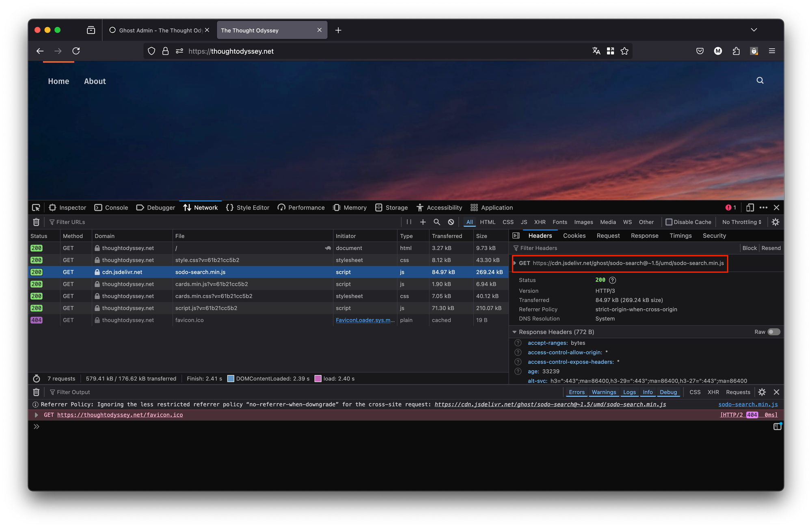
Task: Toggle Raw response headers switch
Action: click(x=773, y=332)
